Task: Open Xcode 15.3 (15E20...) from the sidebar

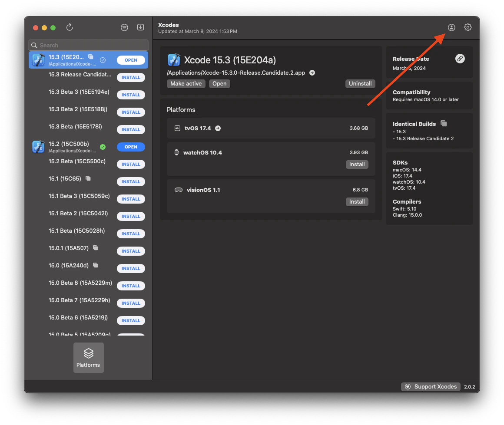Action: tap(131, 60)
